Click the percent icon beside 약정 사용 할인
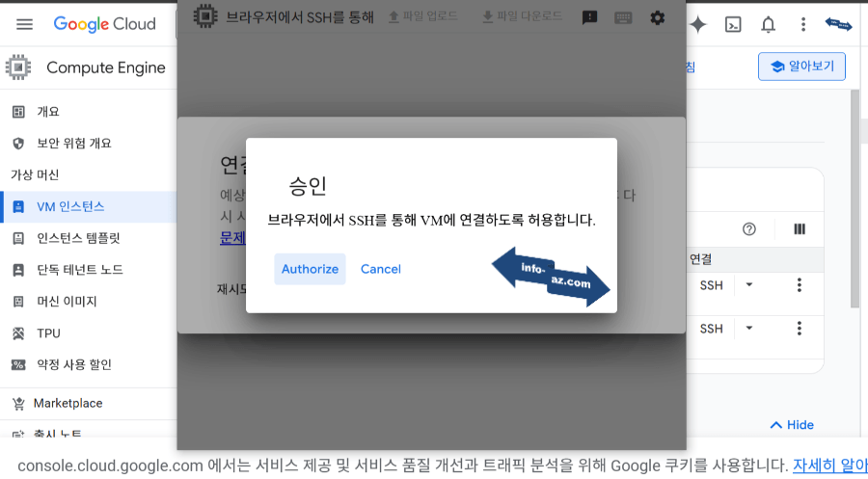The image size is (868, 479). pyautogui.click(x=18, y=365)
